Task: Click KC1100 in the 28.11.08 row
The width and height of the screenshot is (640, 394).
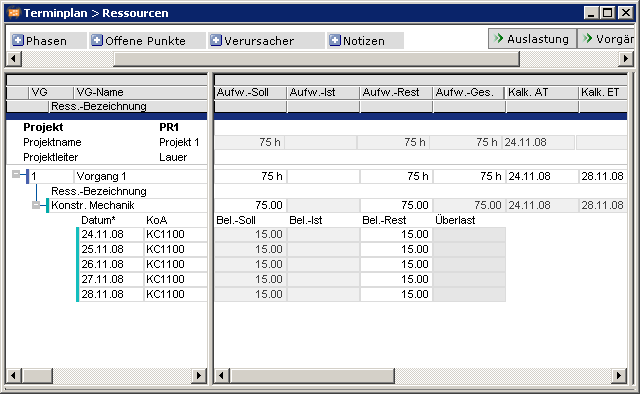Action: click(x=176, y=294)
